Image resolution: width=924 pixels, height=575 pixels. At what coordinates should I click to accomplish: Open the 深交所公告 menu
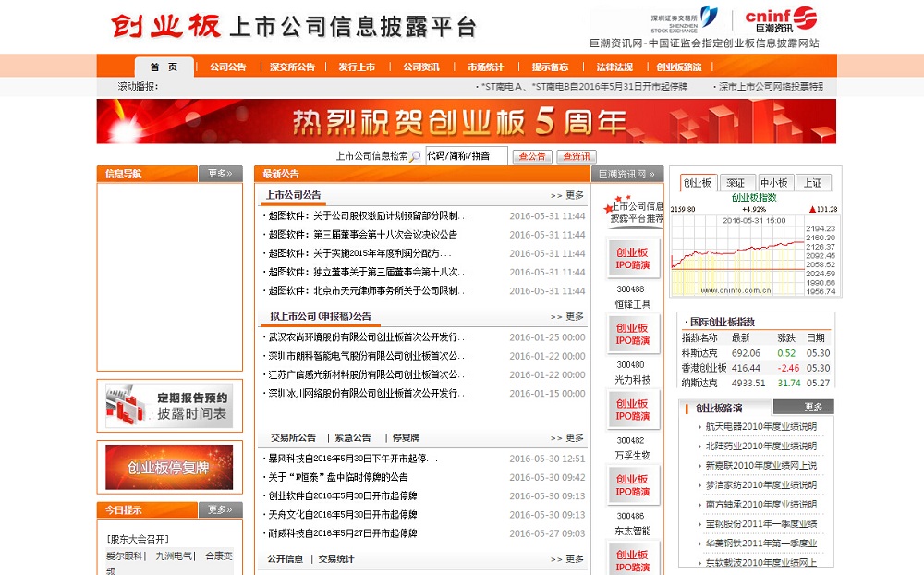(x=292, y=67)
